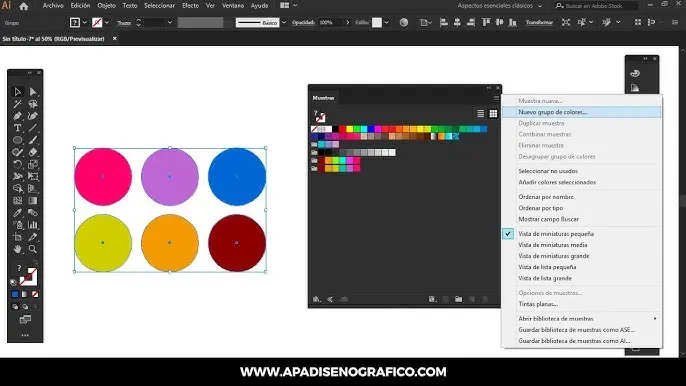Screen dimensions: 686x386
Task: Select the Selection tool arrow
Action: tap(18, 91)
